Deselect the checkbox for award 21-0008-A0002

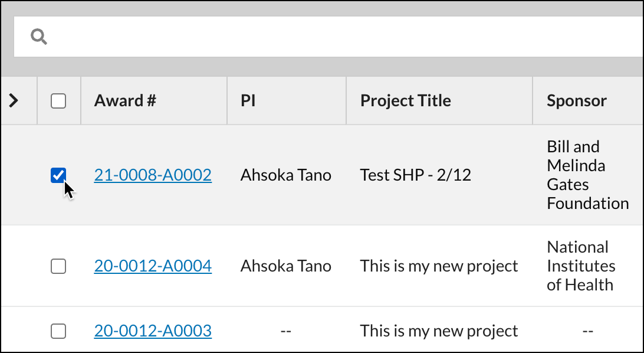[58, 175]
